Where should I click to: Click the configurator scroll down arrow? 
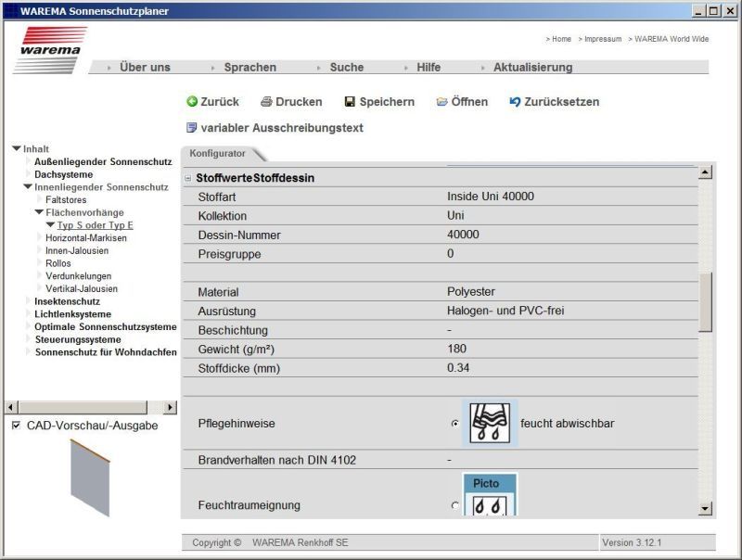(705, 509)
